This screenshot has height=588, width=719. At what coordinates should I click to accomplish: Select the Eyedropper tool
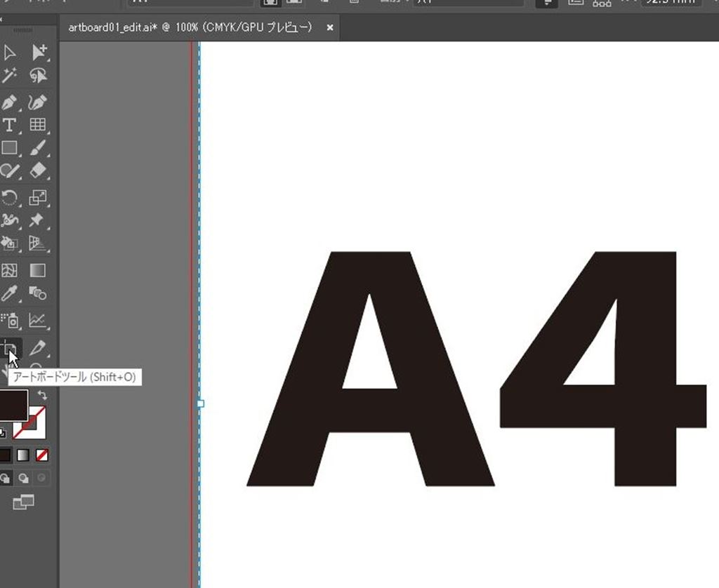point(9,293)
